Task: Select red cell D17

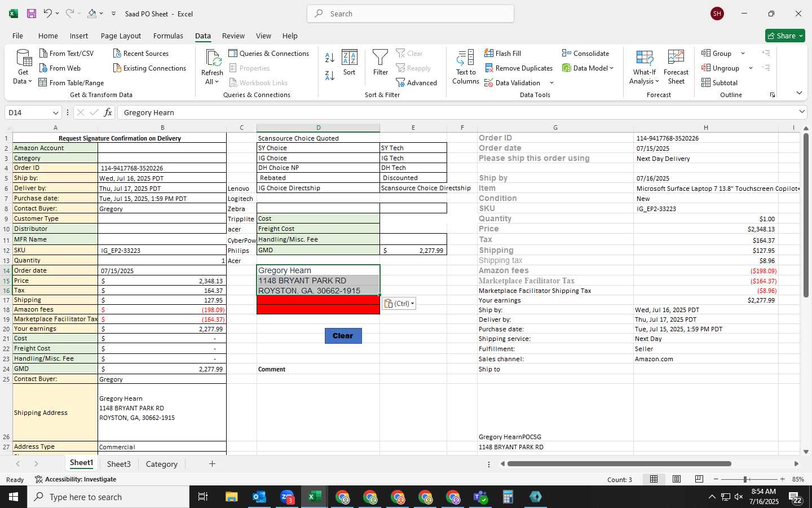Action: coord(318,300)
